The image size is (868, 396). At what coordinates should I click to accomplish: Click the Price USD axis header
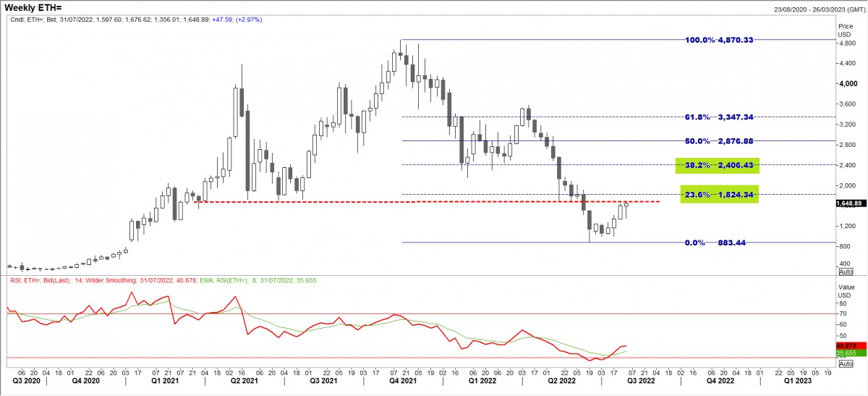(x=845, y=29)
